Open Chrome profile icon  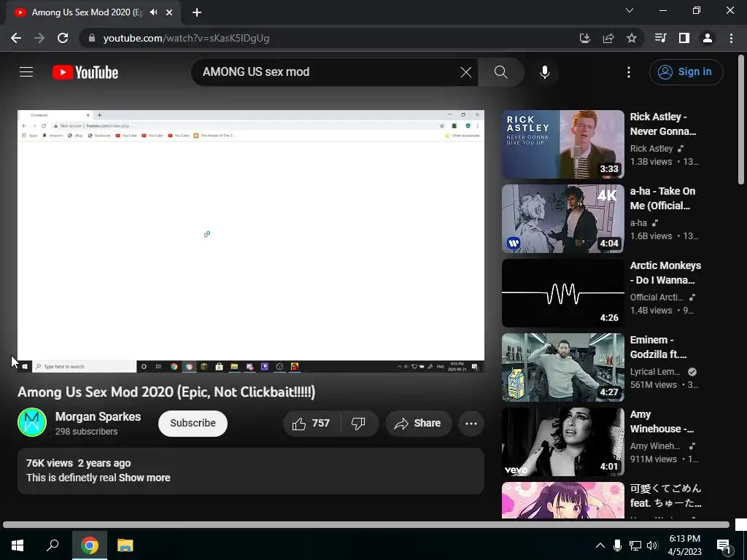pyautogui.click(x=708, y=38)
